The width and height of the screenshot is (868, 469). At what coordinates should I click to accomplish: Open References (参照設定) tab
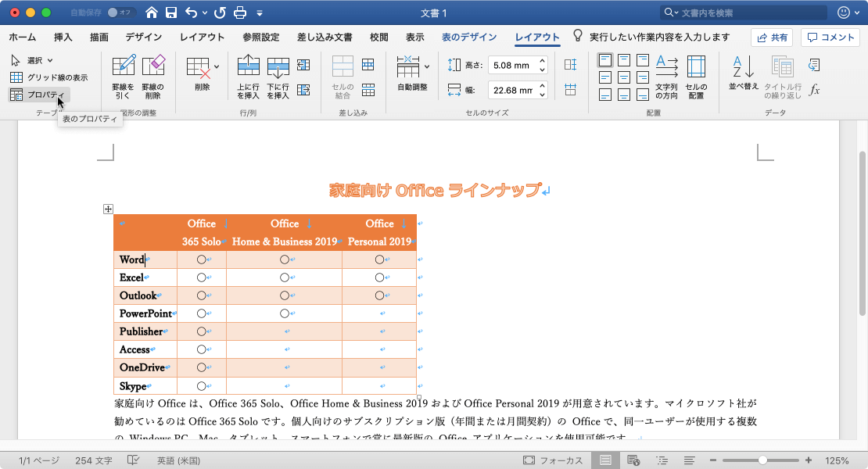click(260, 37)
